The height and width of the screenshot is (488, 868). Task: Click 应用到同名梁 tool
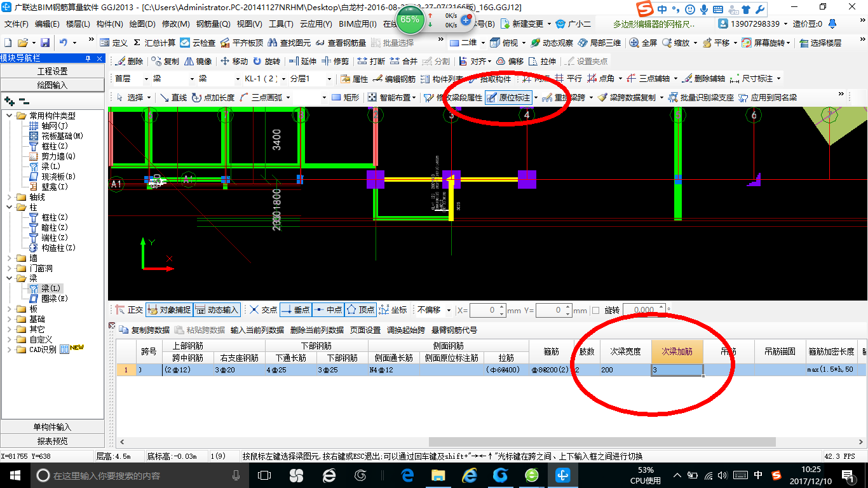[x=768, y=97]
